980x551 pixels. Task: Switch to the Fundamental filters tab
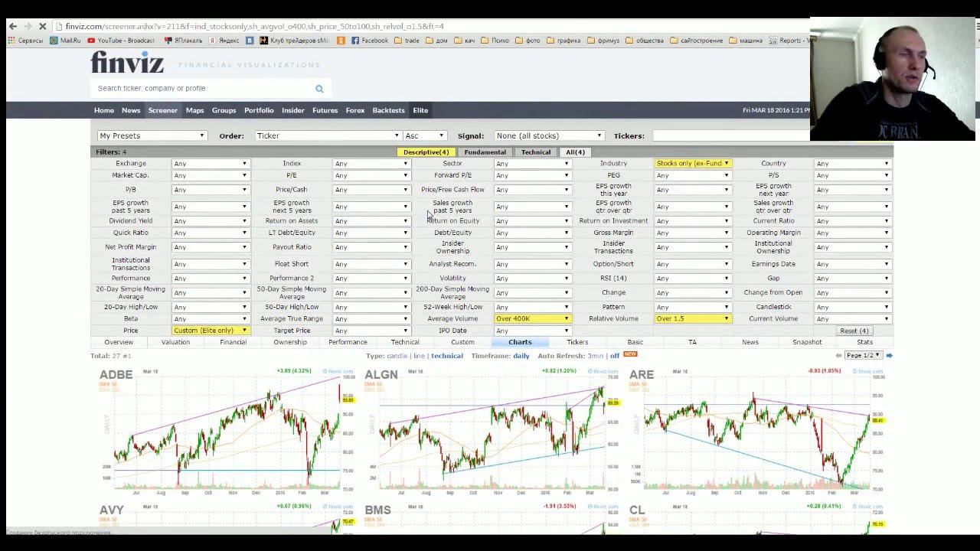485,152
